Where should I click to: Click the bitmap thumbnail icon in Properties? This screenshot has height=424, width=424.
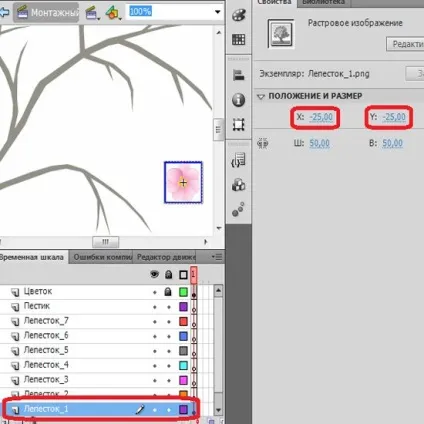(x=281, y=34)
